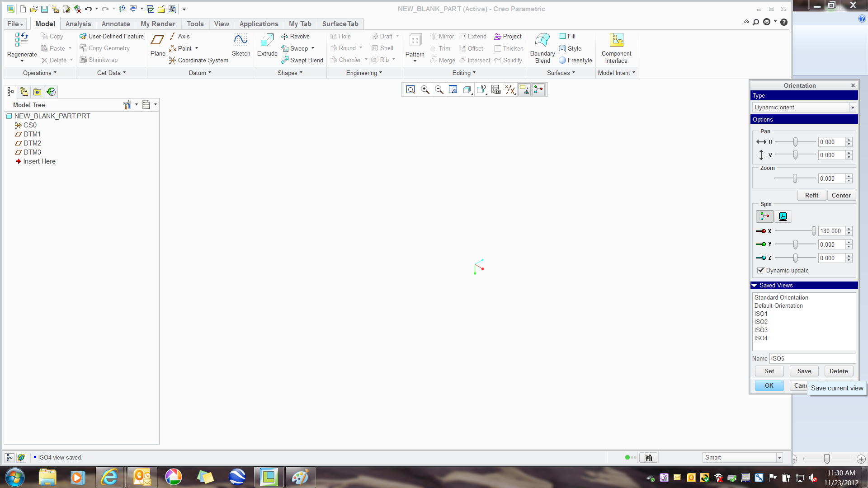Open the File menu
Image resolution: width=868 pixels, height=488 pixels.
[x=15, y=24]
